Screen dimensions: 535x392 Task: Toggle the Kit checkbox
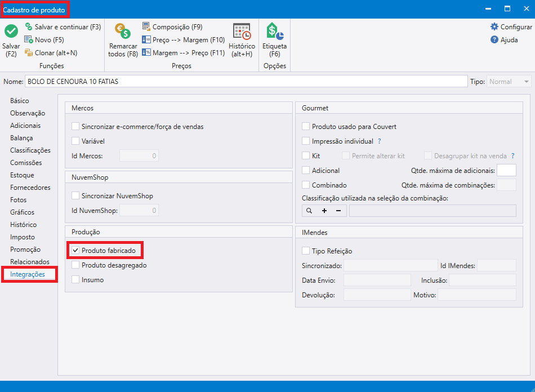306,156
